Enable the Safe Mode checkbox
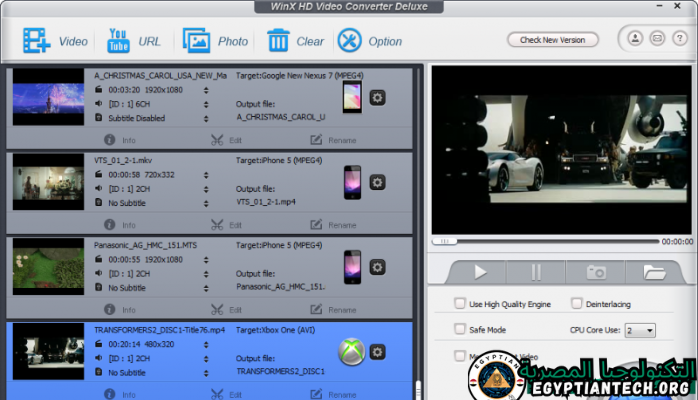The height and width of the screenshot is (400, 698). click(460, 329)
